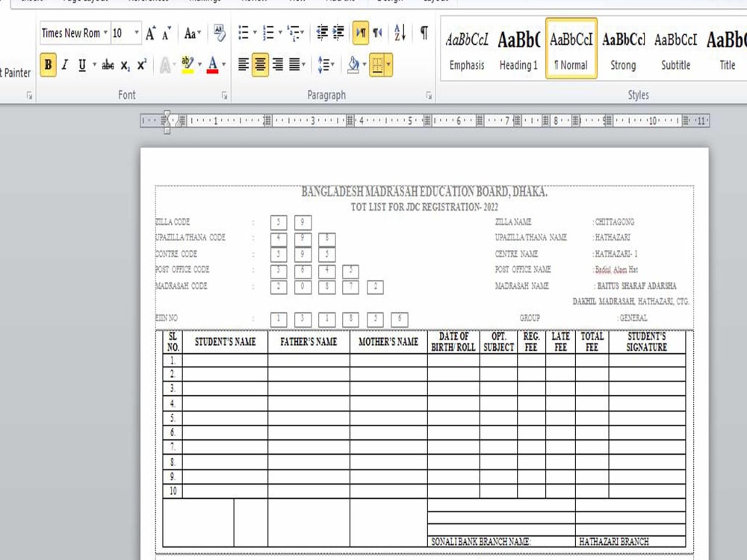Viewport: 747px width, 560px height.
Task: Open Clipboard dialog launcher
Action: click(30, 96)
